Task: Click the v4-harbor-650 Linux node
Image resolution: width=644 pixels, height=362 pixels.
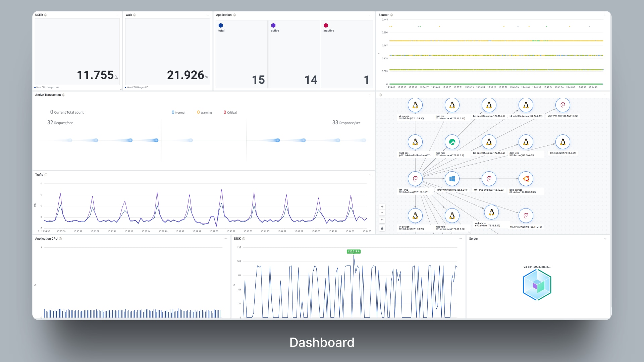Action: click(x=491, y=212)
